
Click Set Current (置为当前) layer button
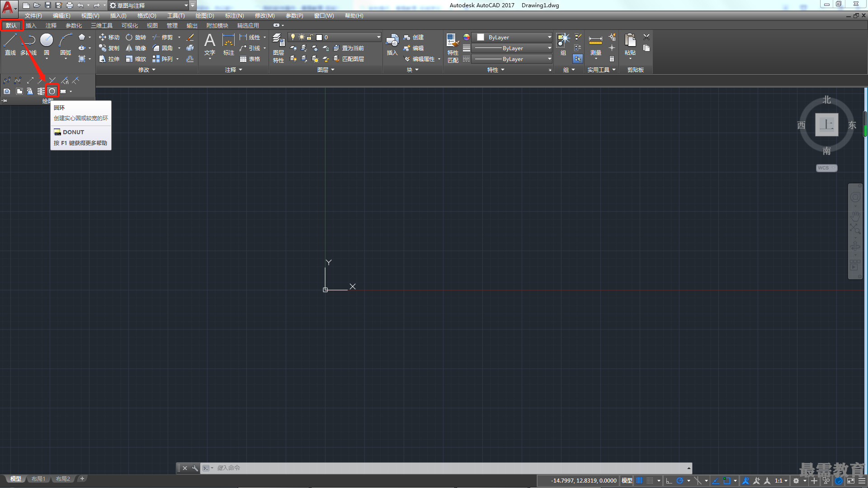click(x=349, y=48)
